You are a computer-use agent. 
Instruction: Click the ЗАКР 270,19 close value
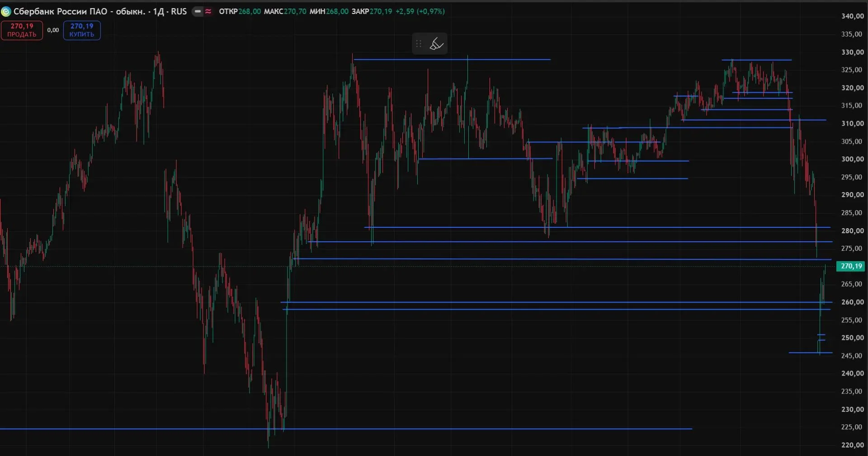(x=372, y=11)
